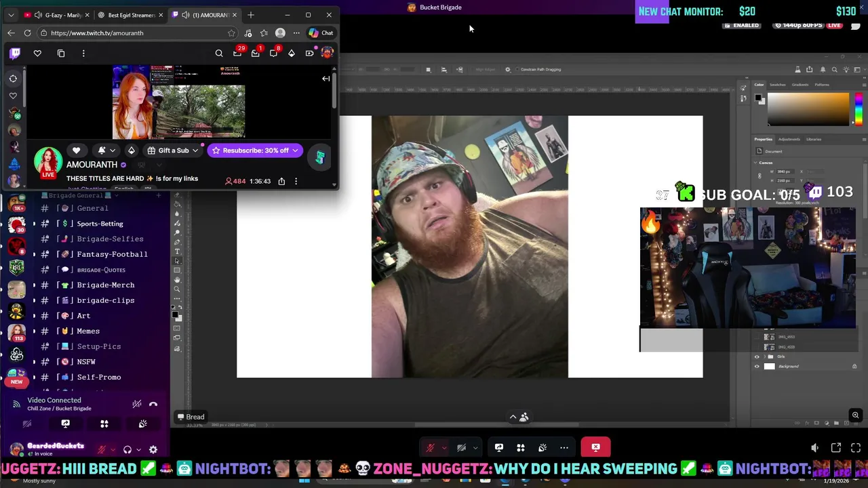Screen dimensions: 868x488
Task: Open Discord soundboard icon
Action: (143, 424)
